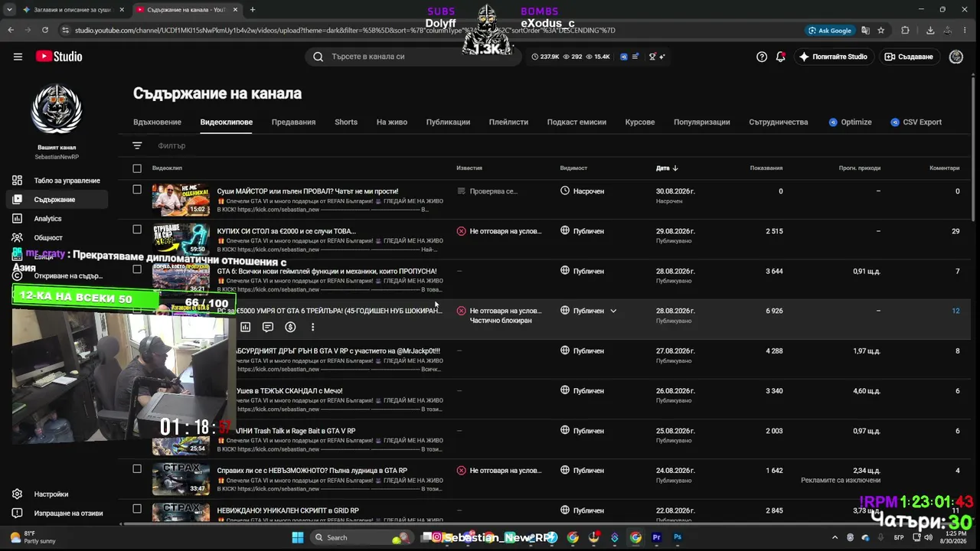Click the Създаване button
980x551 pixels.
point(909,57)
